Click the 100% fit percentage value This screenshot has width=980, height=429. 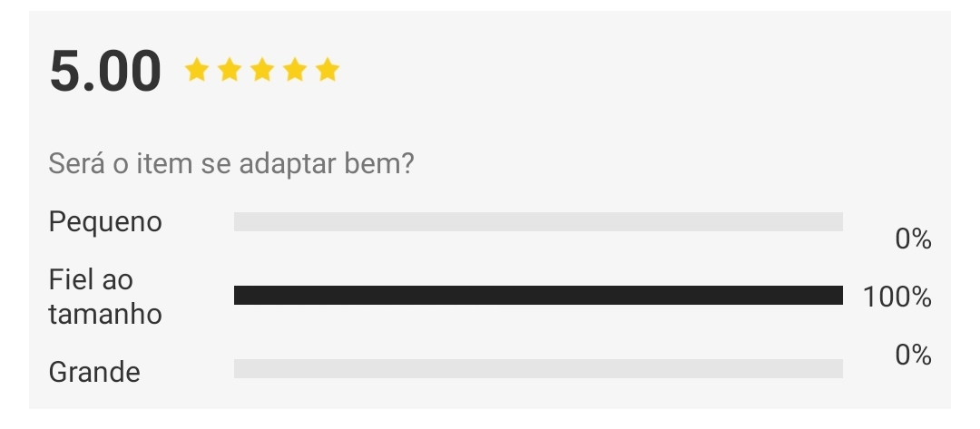pyautogui.click(x=897, y=297)
